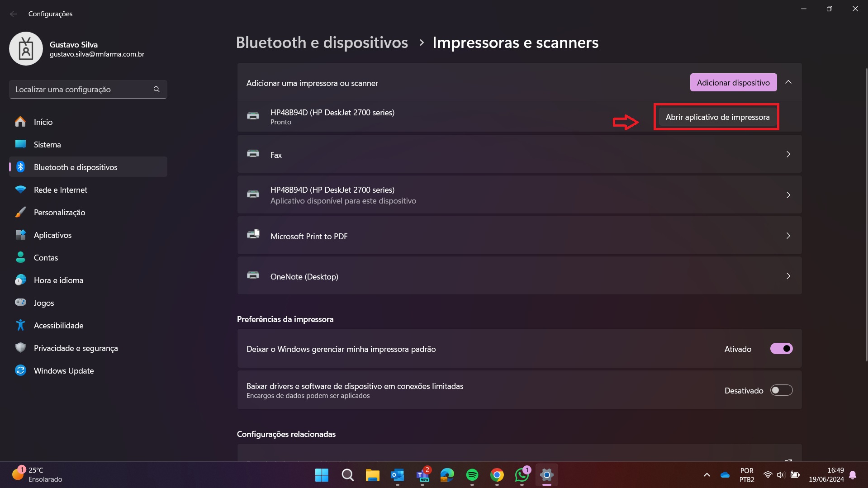This screenshot has height=488, width=868.
Task: Open Spotify from the taskbar
Action: click(x=472, y=475)
